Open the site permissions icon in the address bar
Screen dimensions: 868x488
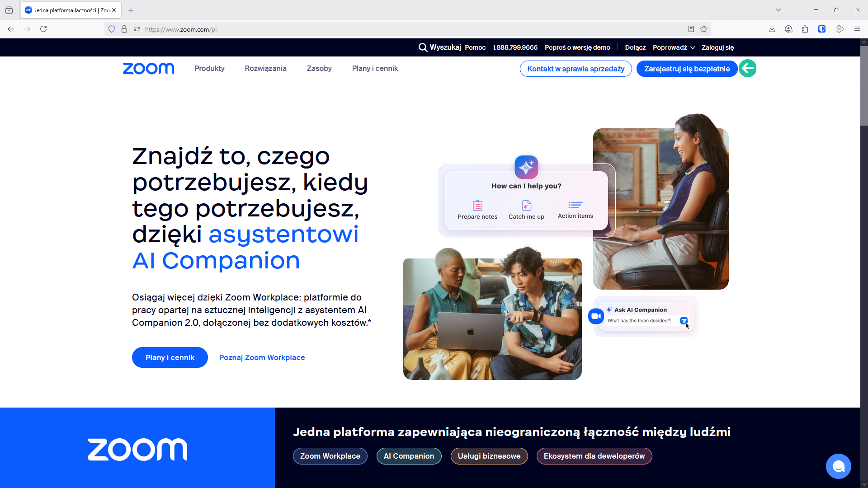[x=137, y=29]
